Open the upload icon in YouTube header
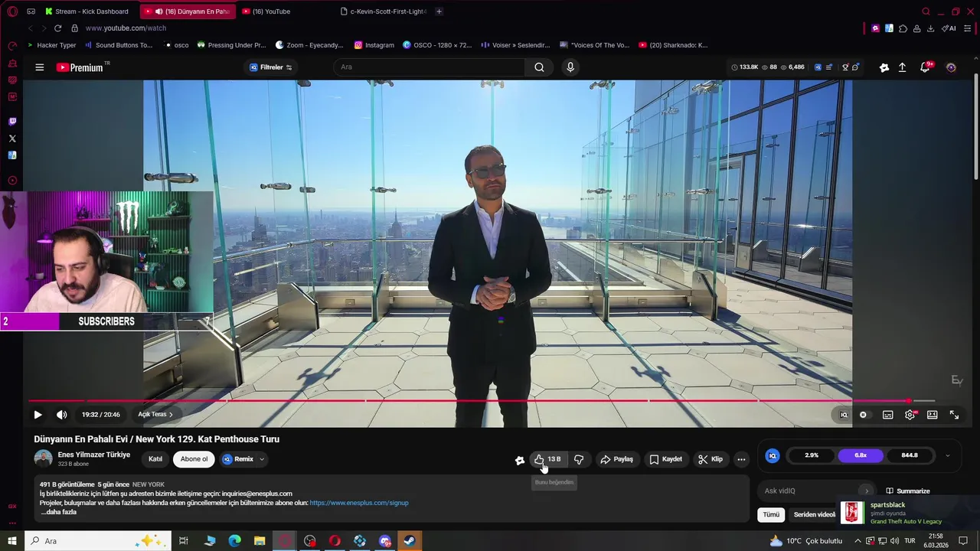 click(903, 67)
